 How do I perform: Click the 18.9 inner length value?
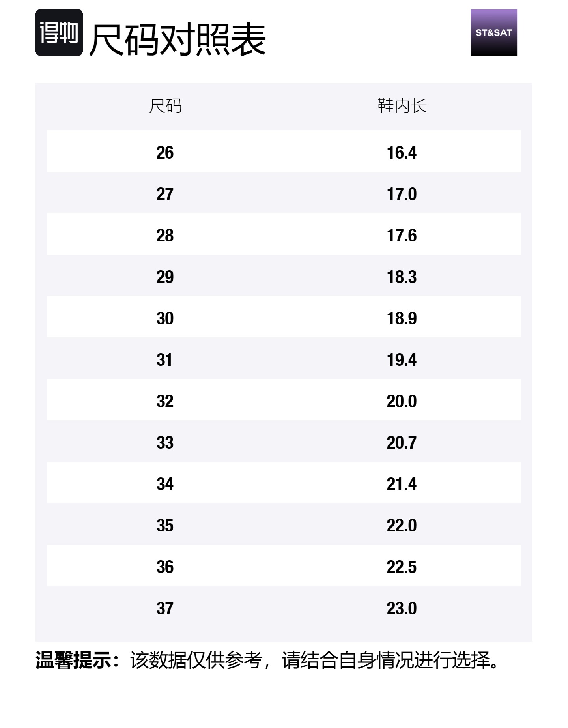[x=402, y=318]
